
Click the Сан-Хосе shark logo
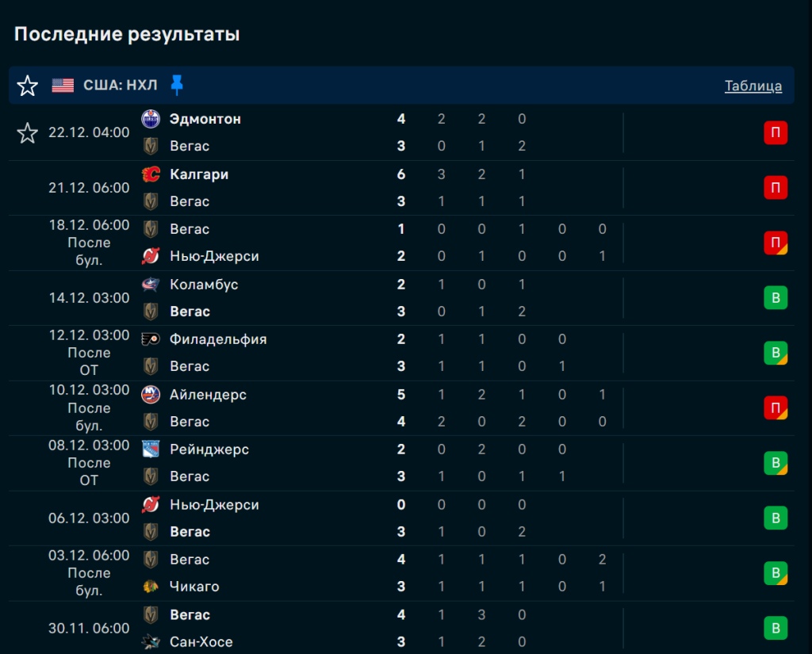(x=150, y=641)
